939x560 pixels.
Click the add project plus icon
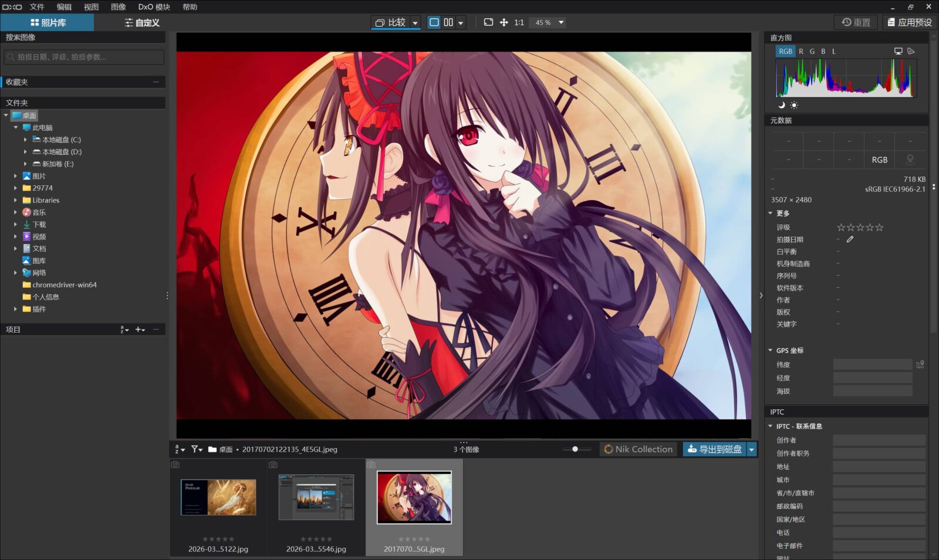coord(140,330)
